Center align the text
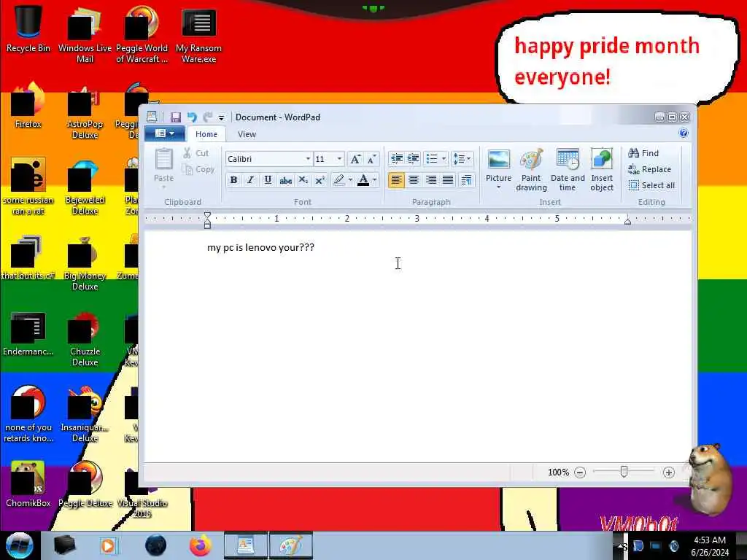Image resolution: width=747 pixels, height=560 pixels. point(414,180)
